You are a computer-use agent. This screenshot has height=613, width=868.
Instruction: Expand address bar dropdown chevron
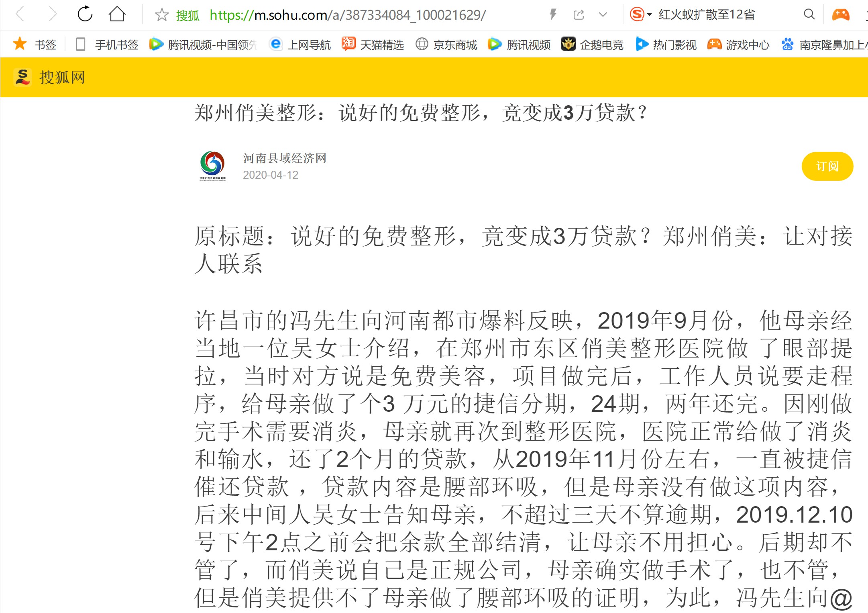pos(603,15)
